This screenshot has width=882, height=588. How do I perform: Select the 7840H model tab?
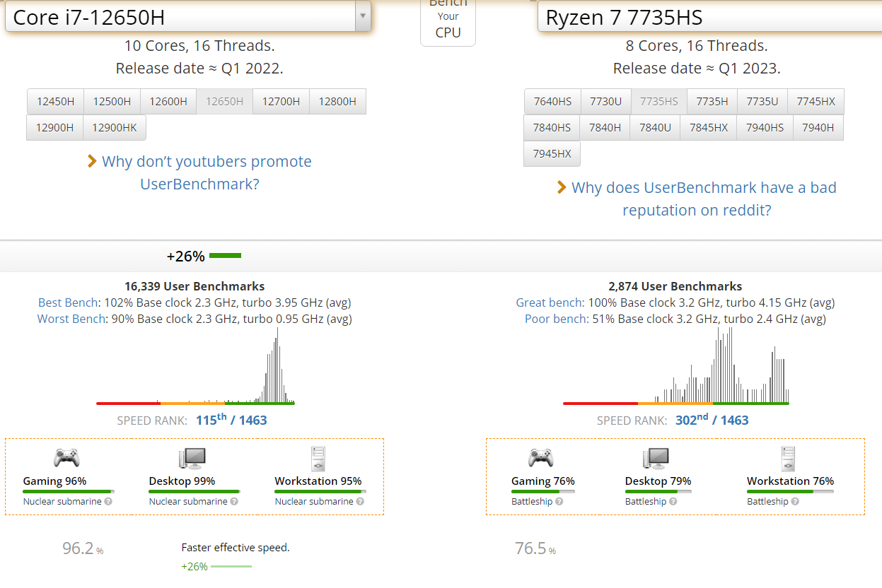point(605,127)
